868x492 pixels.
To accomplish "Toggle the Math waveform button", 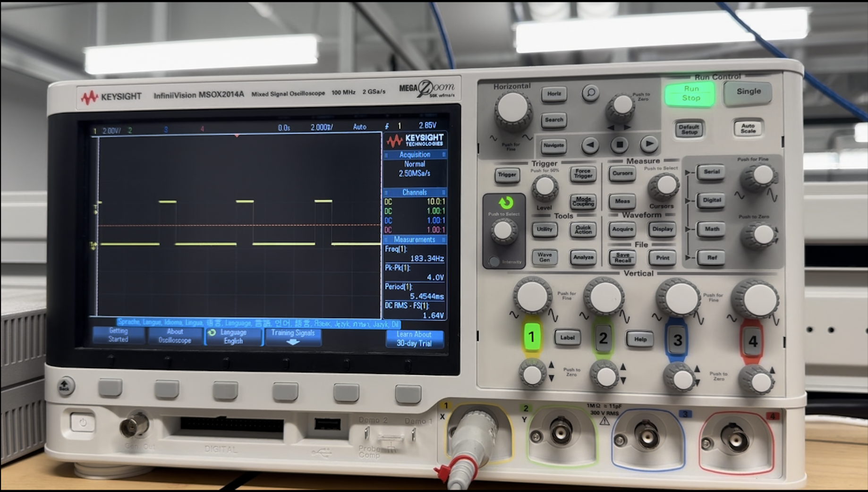I will [711, 229].
